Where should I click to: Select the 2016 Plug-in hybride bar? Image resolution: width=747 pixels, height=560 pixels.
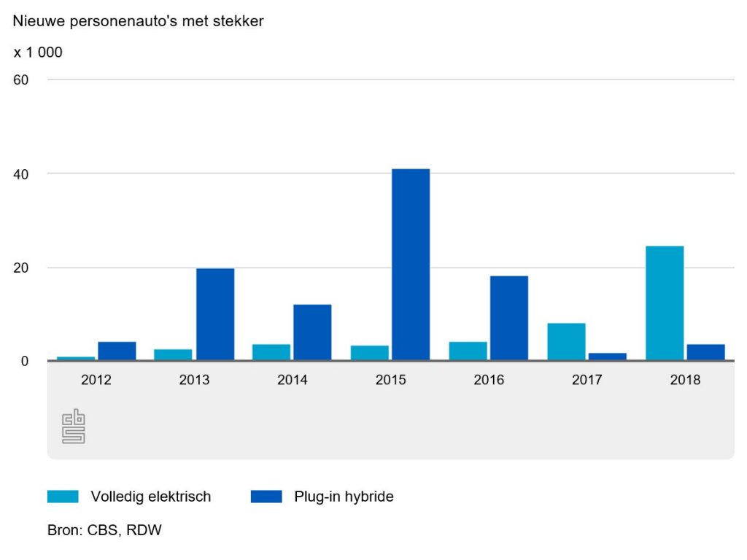click(508, 317)
